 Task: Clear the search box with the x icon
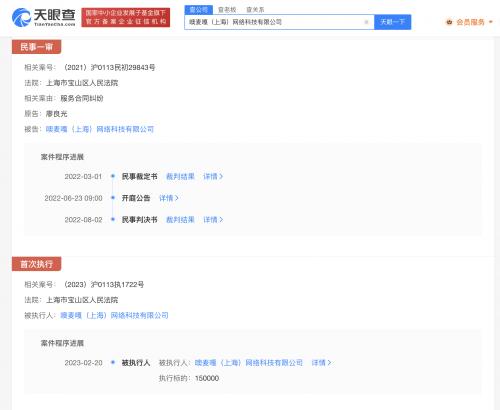tap(366, 22)
